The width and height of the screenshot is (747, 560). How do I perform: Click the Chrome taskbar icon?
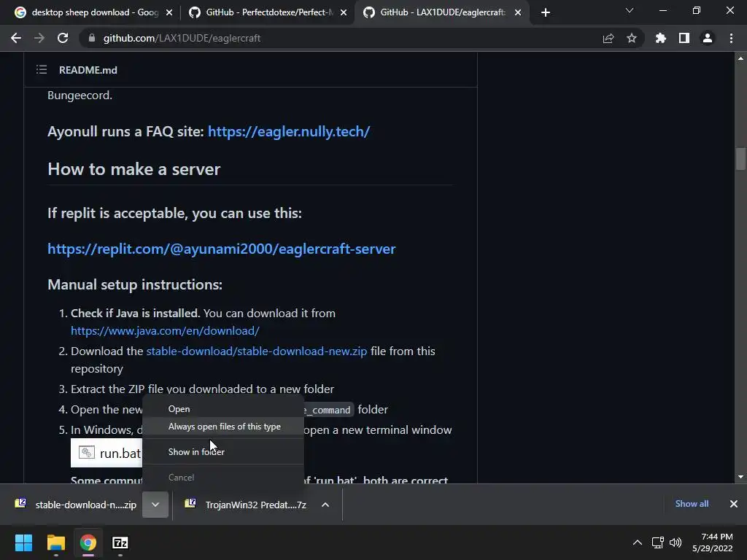(88, 542)
